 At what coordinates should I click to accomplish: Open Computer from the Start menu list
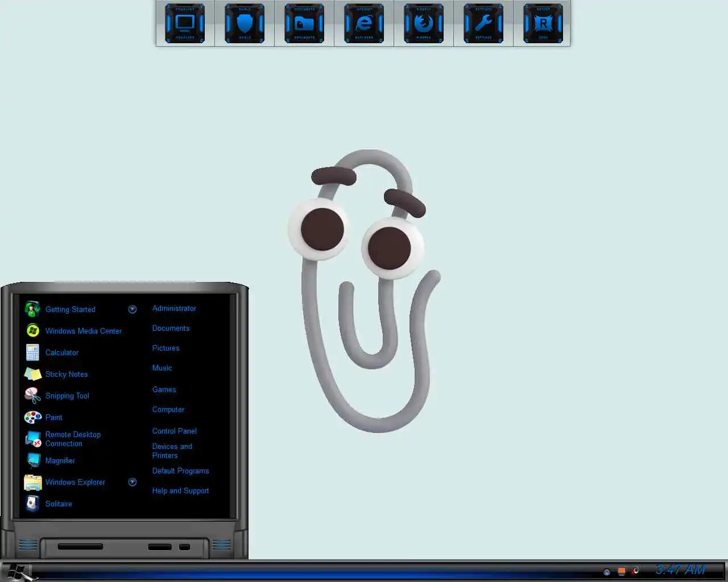168,409
